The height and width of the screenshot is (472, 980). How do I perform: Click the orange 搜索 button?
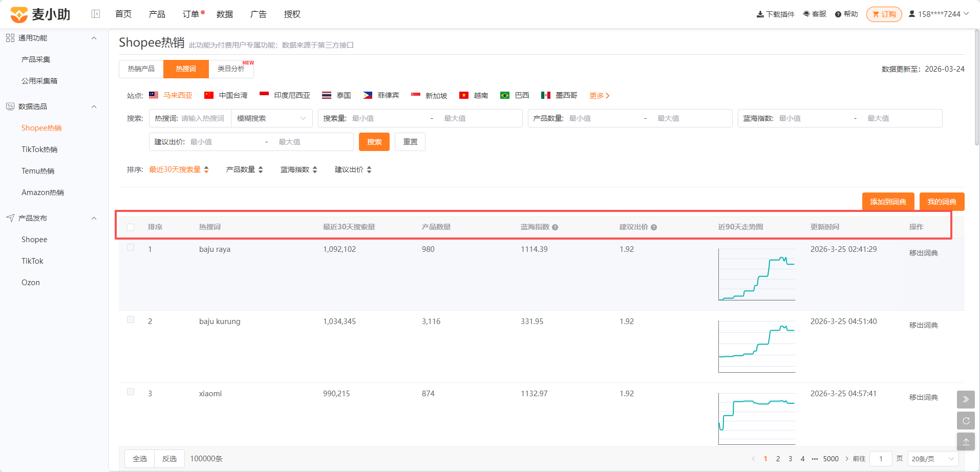pos(374,142)
